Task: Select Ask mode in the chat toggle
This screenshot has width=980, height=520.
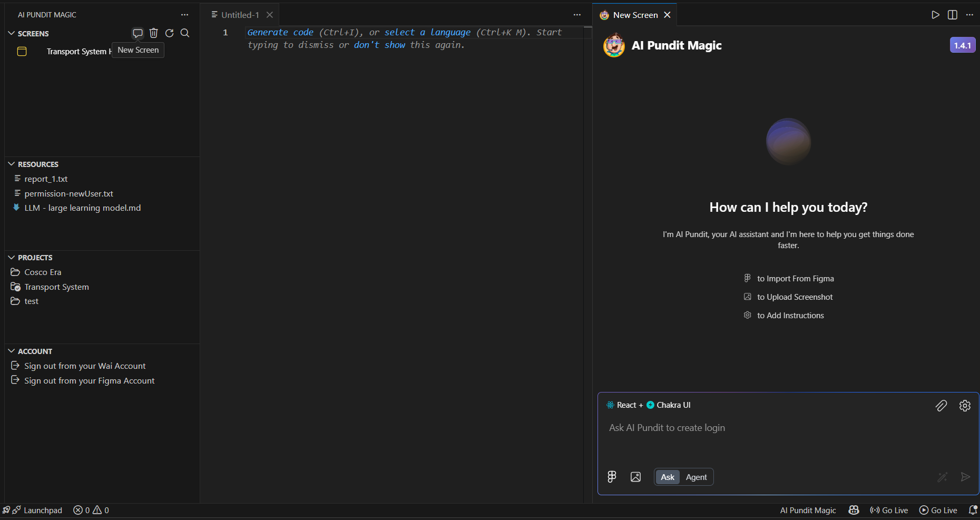Action: pyautogui.click(x=668, y=477)
